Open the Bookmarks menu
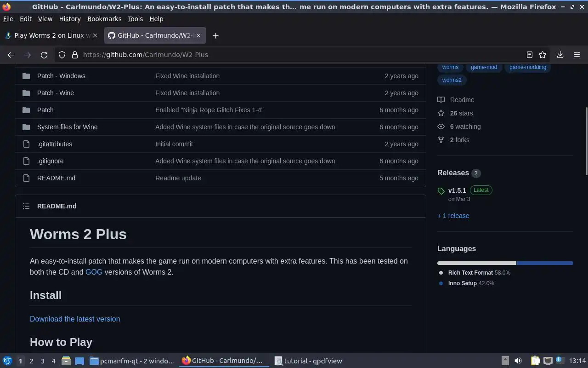The width and height of the screenshot is (588, 368). (x=104, y=19)
